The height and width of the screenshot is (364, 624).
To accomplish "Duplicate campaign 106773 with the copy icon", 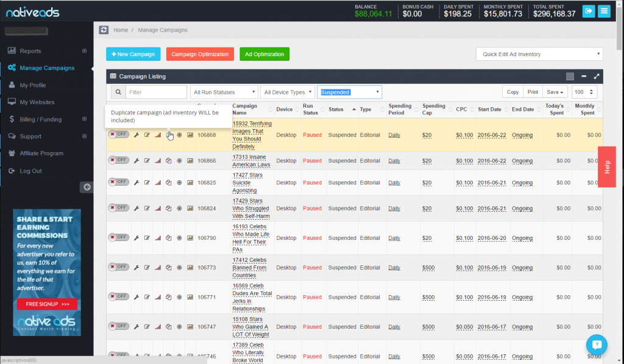I will coord(169,268).
